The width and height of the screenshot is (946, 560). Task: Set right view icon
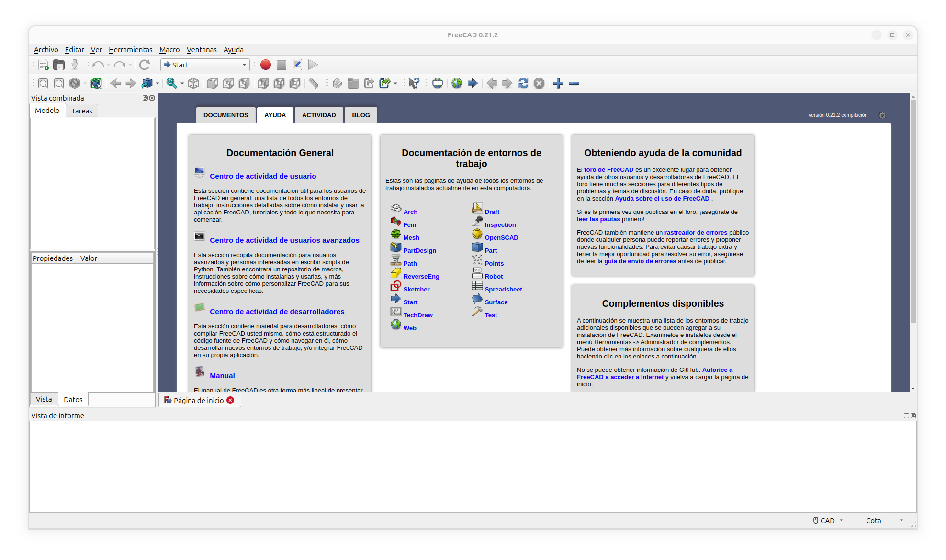coord(244,83)
